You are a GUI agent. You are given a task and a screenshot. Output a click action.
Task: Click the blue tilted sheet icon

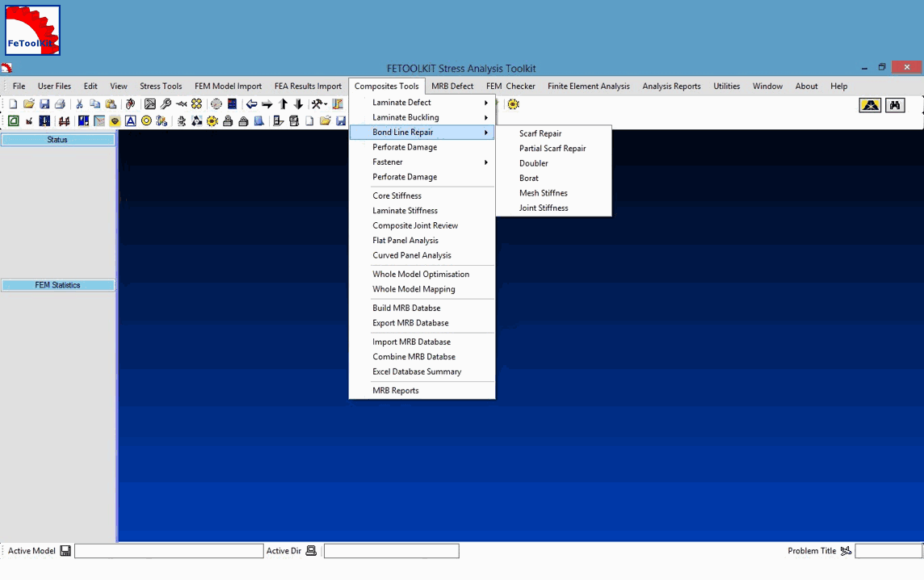[x=258, y=121]
